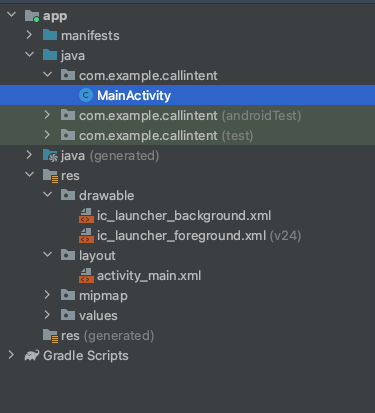Viewport: 375px width, 413px height.
Task: Select the res folder label
Action: point(70,176)
